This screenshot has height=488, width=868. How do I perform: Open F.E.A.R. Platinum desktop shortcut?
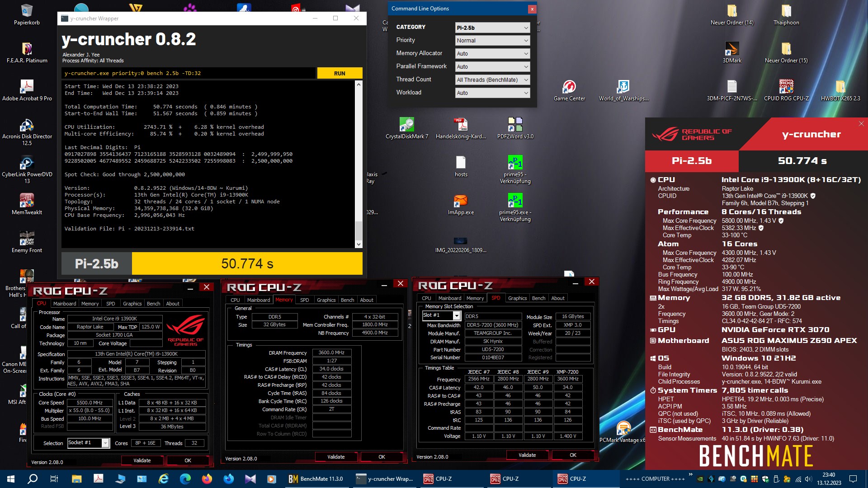(27, 52)
